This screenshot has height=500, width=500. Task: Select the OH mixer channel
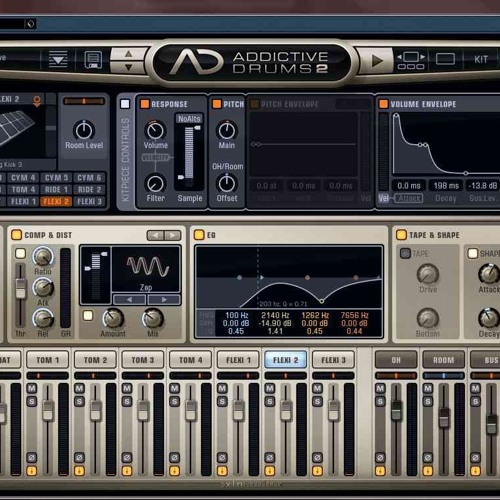coord(396,360)
